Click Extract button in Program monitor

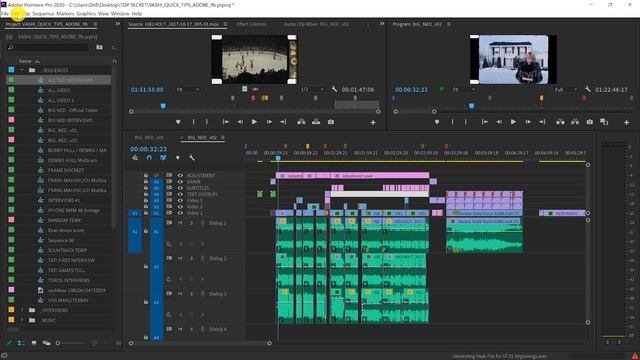click(x=575, y=122)
